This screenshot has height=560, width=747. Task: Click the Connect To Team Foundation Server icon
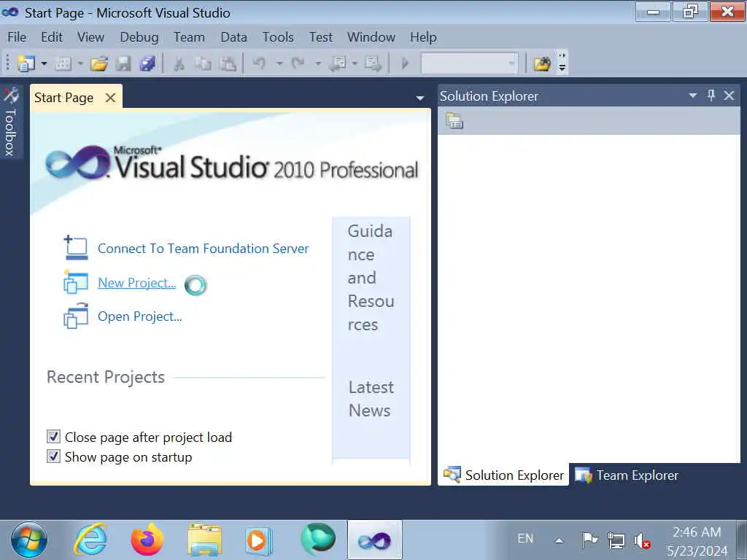point(76,248)
